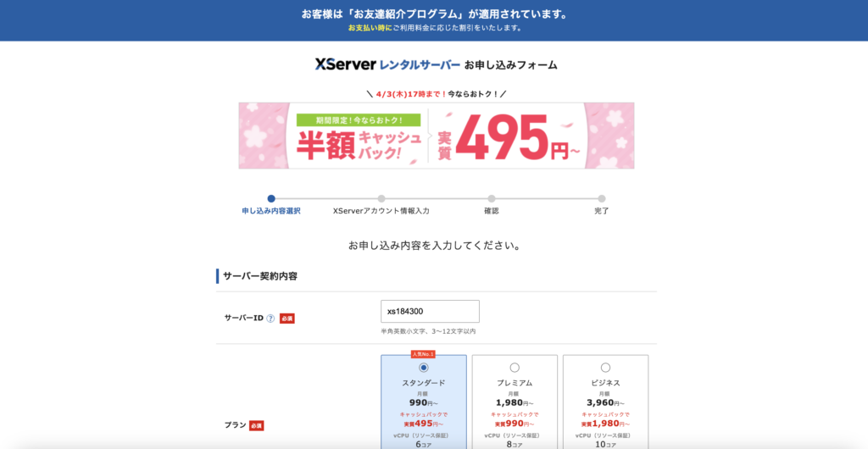The width and height of the screenshot is (868, 449).
Task: Click the ビジネス plan card price area
Action: (x=605, y=412)
